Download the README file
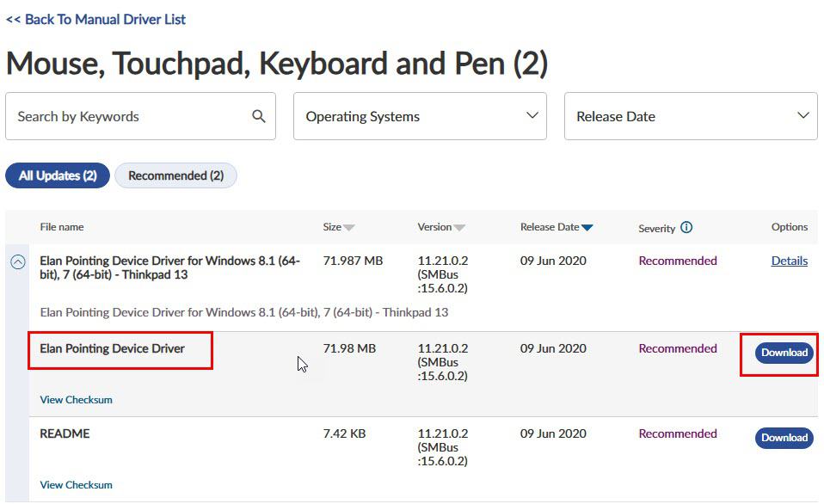Screen dimensions: 824x504 pos(784,438)
